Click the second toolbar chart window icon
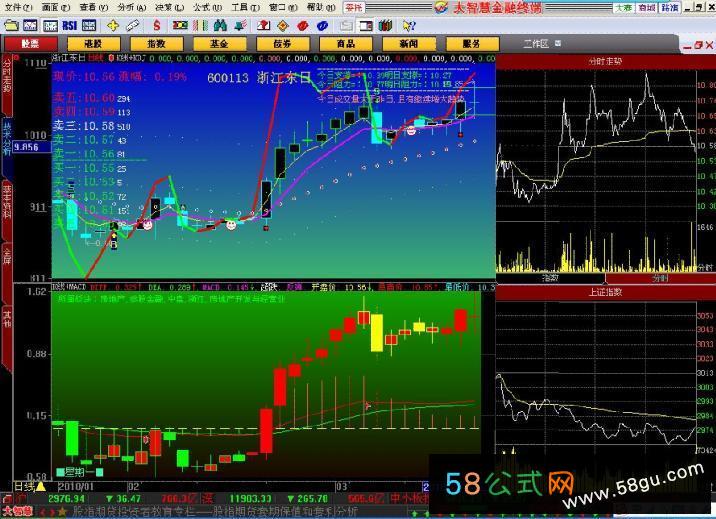This screenshot has height=519, width=716. click(30, 26)
